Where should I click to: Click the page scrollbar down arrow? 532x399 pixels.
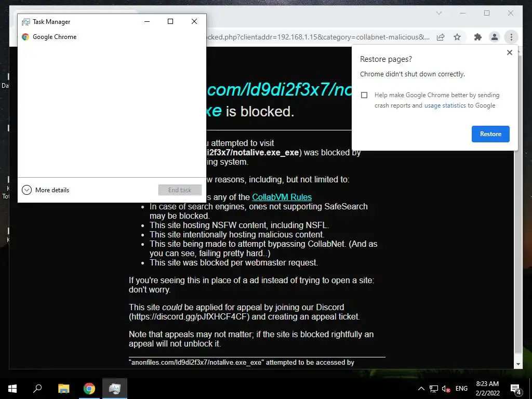[x=518, y=364]
